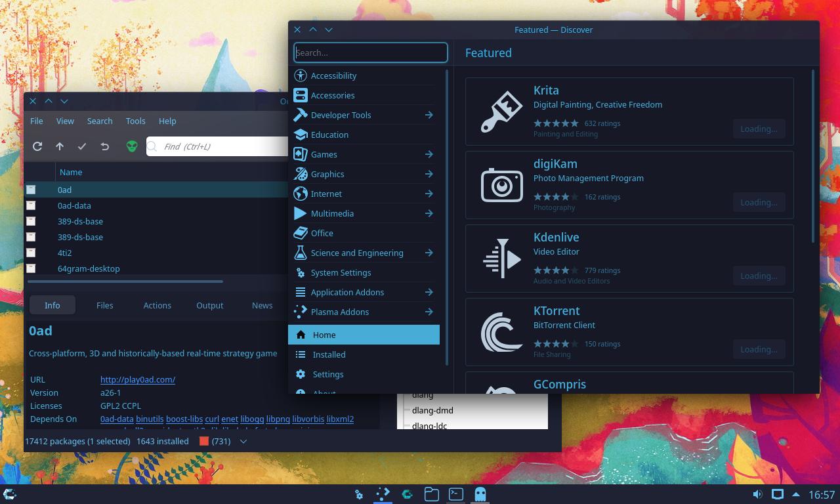Switch to the Files tab in Octopi

(x=104, y=305)
